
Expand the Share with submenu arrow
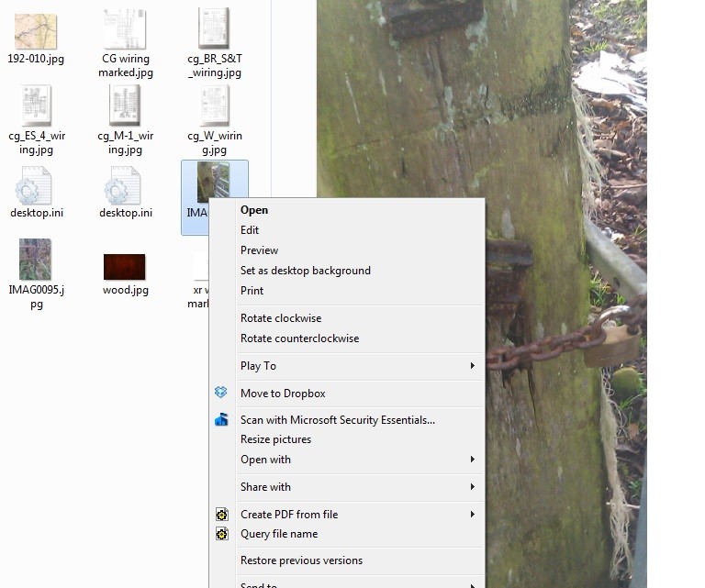click(472, 487)
